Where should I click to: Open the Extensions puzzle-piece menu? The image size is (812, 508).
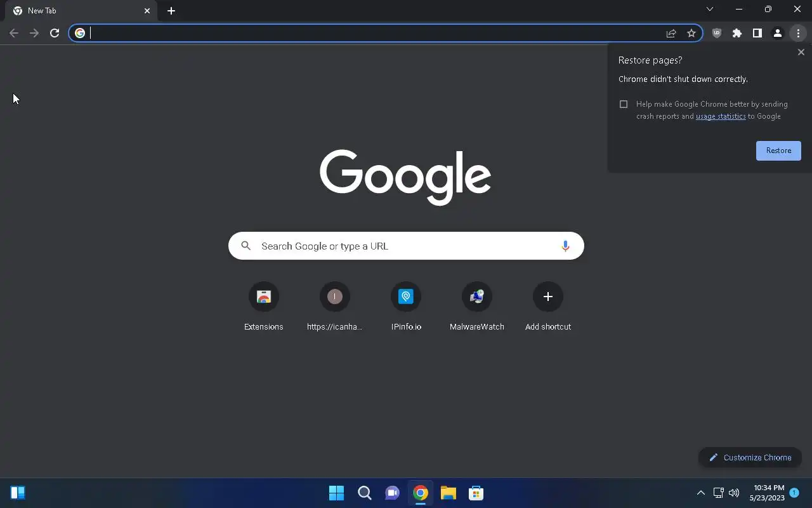click(x=737, y=33)
